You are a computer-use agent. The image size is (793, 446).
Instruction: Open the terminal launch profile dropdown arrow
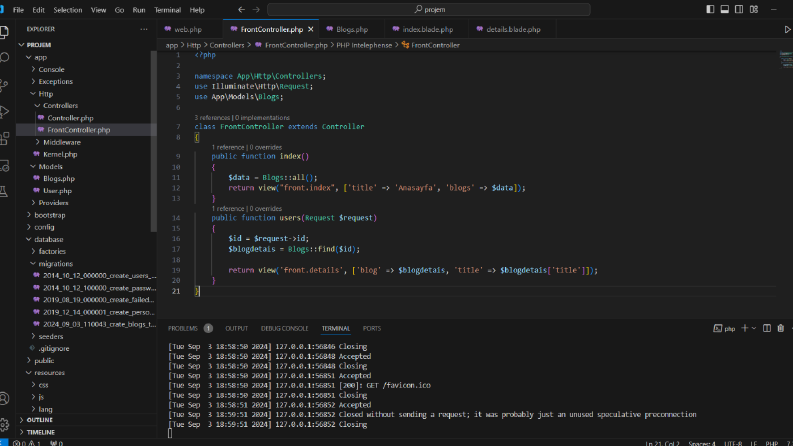[754, 328]
